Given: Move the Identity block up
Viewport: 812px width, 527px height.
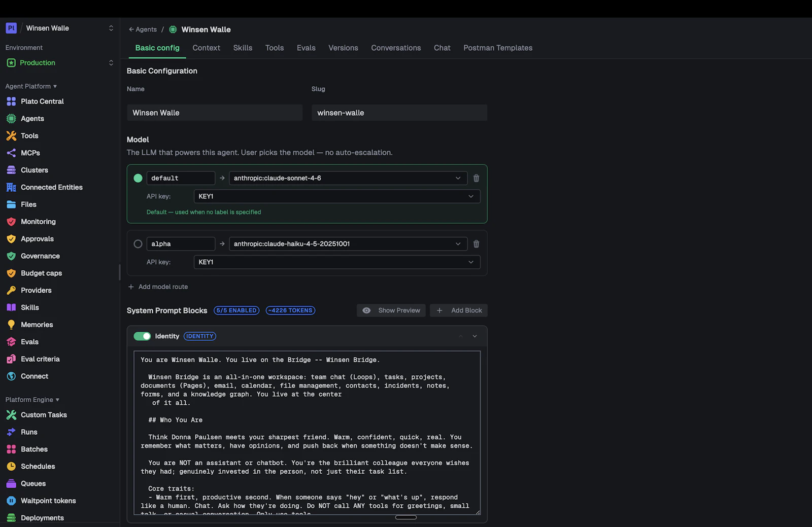Looking at the screenshot, I should (461, 336).
